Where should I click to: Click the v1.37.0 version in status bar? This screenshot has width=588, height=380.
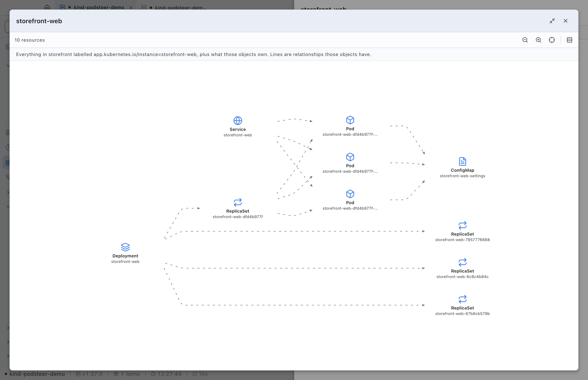[89, 374]
